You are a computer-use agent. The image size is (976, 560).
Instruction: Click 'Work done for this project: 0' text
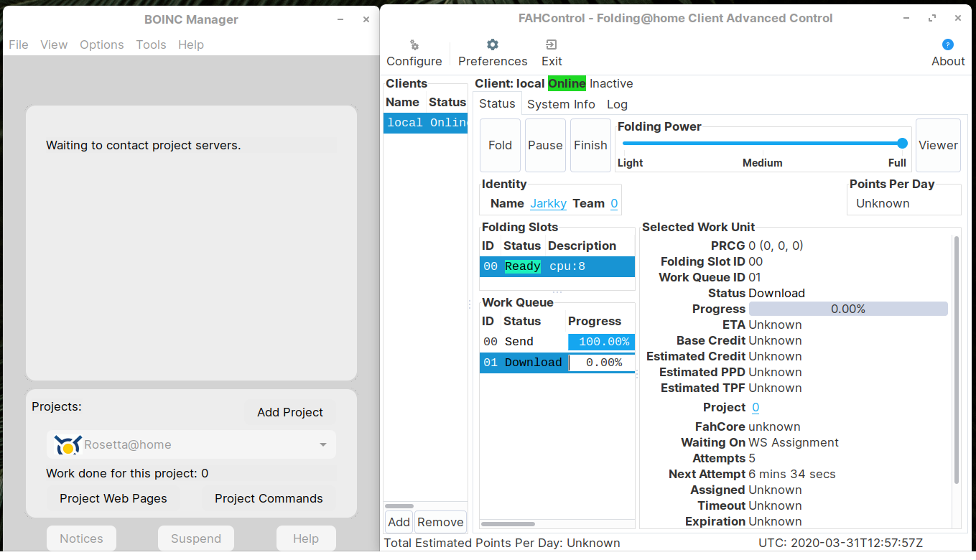[127, 473]
